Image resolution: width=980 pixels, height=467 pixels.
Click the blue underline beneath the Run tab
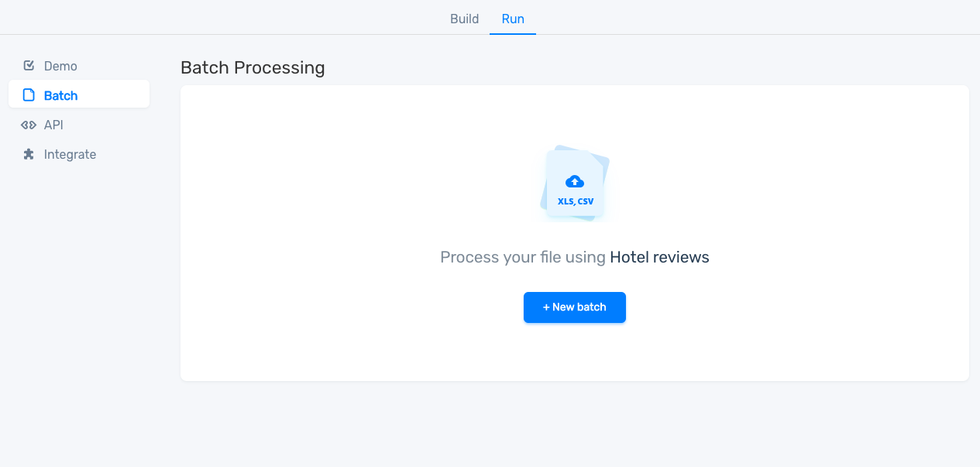[x=513, y=34]
